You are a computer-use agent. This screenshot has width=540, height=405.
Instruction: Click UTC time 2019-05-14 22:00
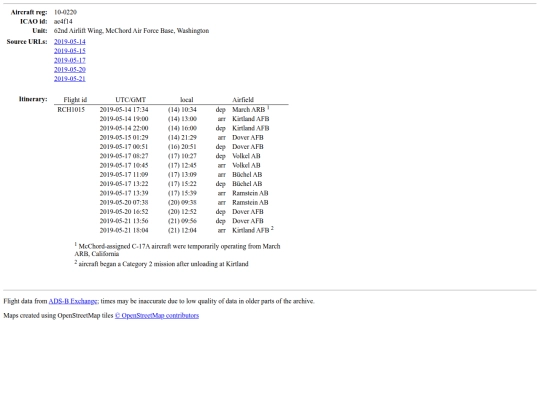point(124,128)
